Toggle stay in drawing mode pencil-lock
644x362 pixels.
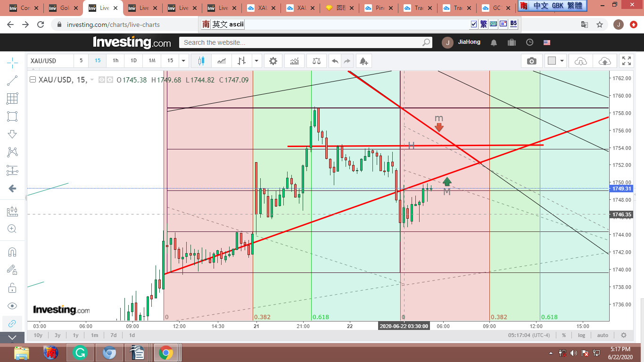[12, 270]
